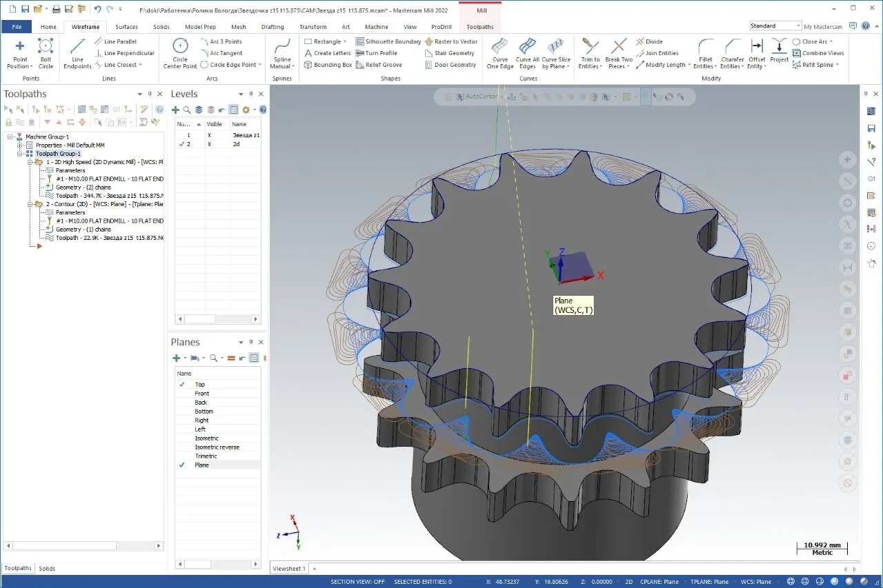This screenshot has height=588, width=883.
Task: Toggle visibility of level 1
Action: click(x=208, y=135)
